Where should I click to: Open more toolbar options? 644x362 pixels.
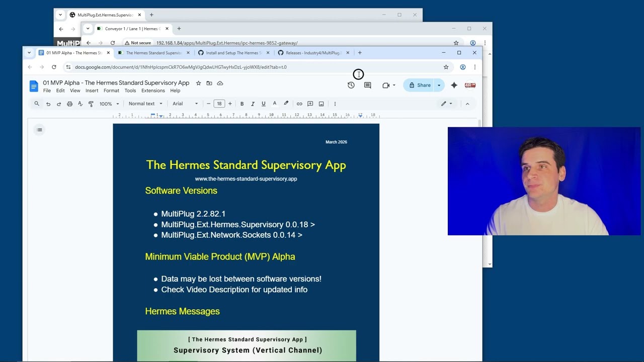click(335, 104)
